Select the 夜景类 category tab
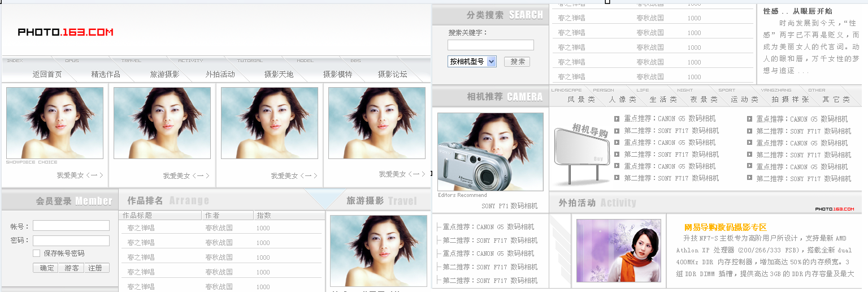Viewport: 868px width, 292px height. (x=704, y=100)
